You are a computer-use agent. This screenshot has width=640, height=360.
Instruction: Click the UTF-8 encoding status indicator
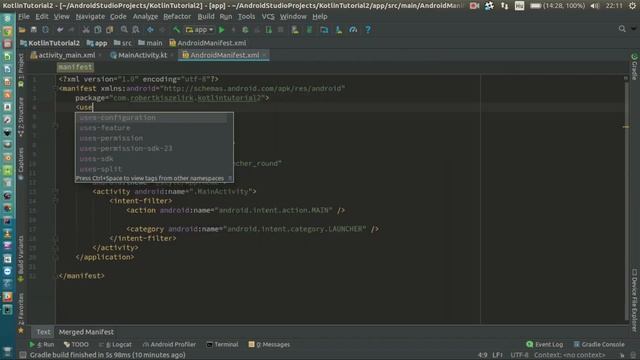pyautogui.click(x=519, y=355)
